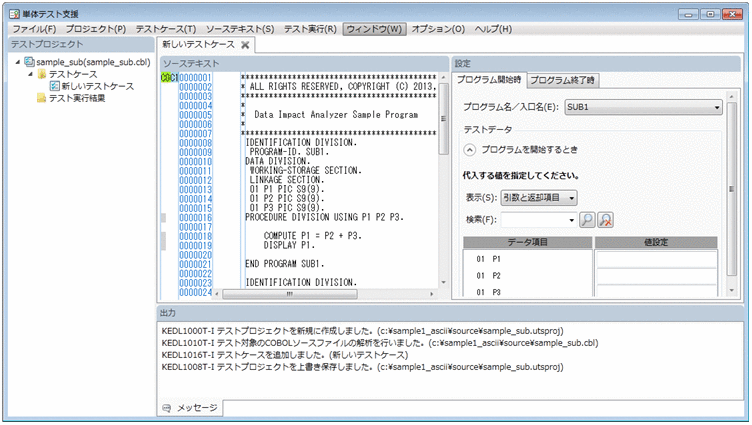Open the オプション(O) menu
This screenshot has height=425, width=752.
point(438,29)
